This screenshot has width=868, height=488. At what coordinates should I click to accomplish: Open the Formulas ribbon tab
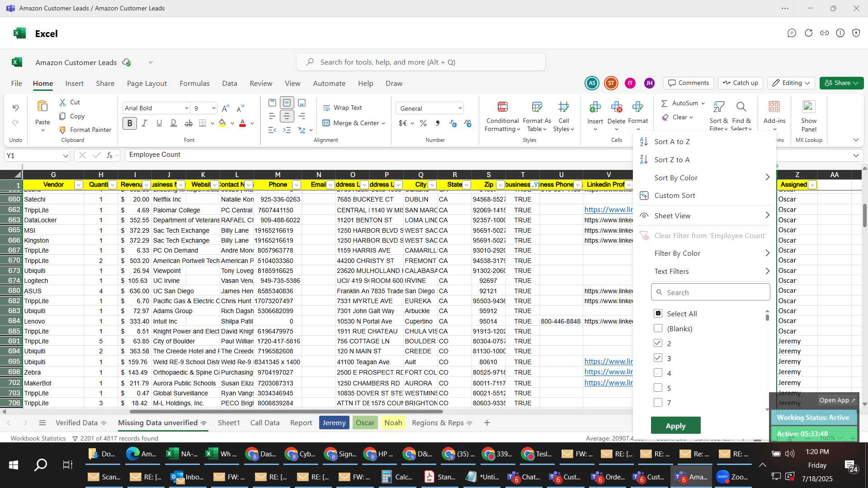click(x=194, y=84)
